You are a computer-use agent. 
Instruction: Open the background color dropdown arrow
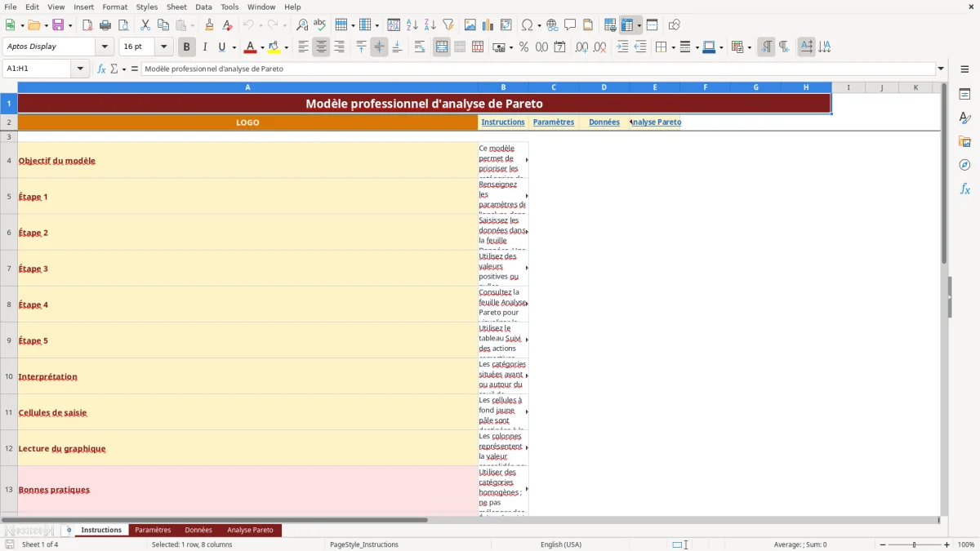286,47
